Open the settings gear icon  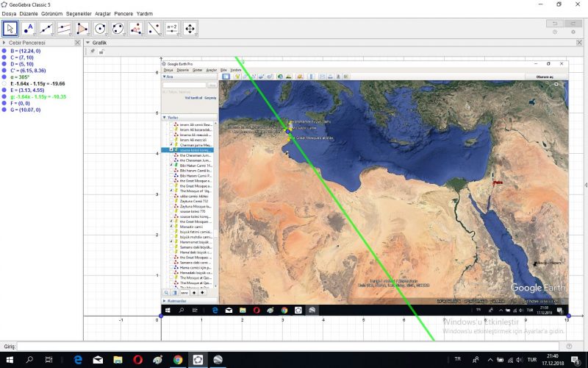click(x=573, y=32)
